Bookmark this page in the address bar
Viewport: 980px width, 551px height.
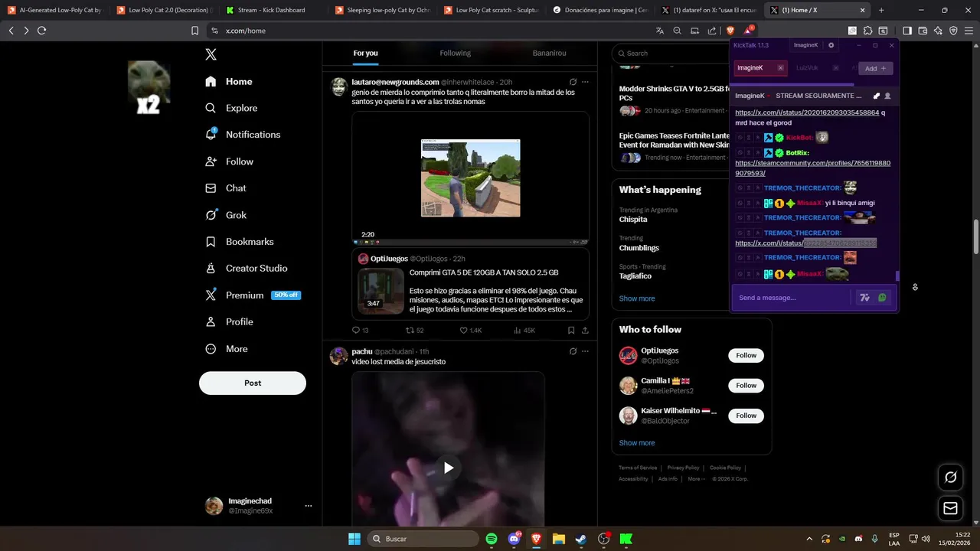coord(194,31)
